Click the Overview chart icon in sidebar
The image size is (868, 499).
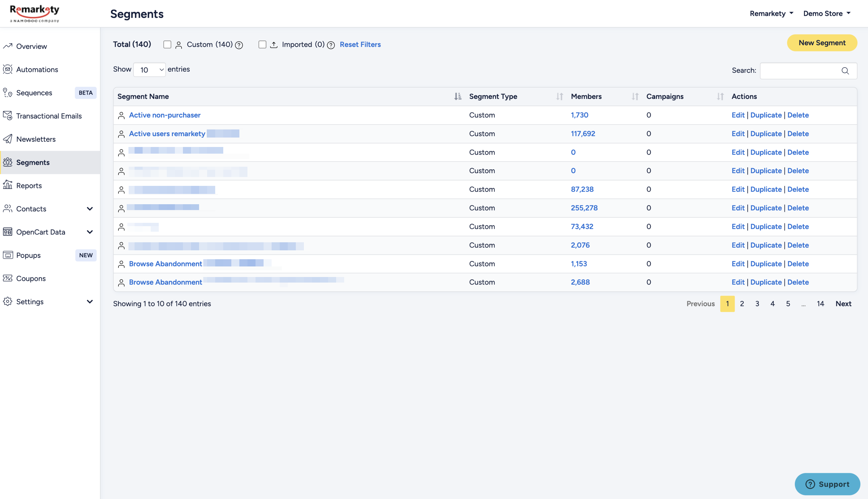(x=8, y=46)
